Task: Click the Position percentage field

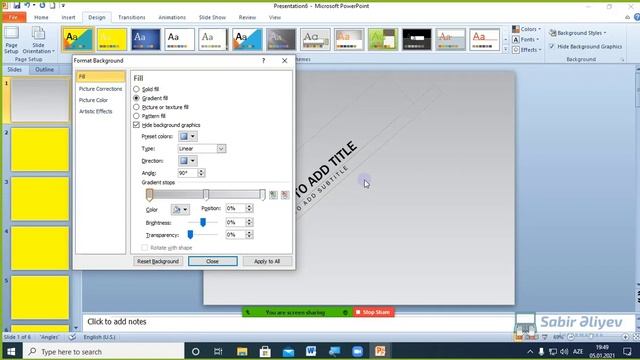Action: tap(235, 208)
